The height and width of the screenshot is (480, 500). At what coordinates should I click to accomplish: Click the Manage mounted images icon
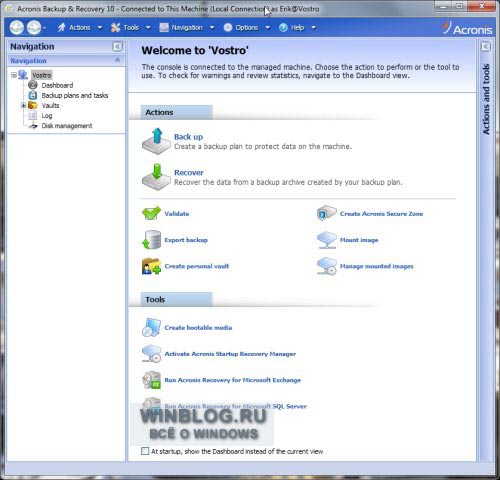[x=327, y=266]
